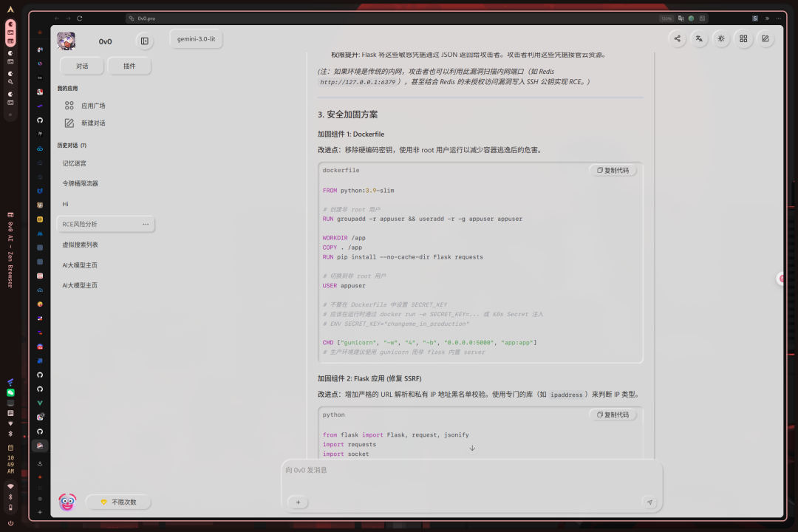
Task: Click the GitHub icon in upper tab strip
Action: [x=40, y=120]
